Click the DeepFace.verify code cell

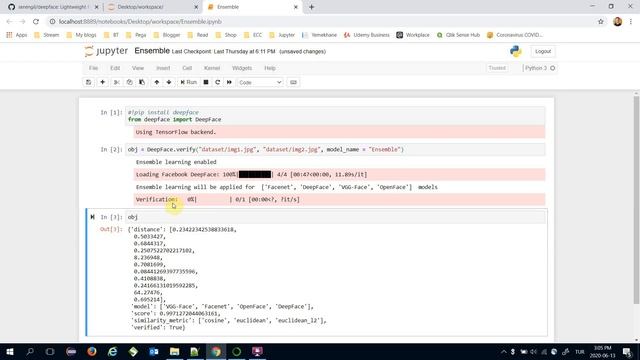tap(335, 150)
